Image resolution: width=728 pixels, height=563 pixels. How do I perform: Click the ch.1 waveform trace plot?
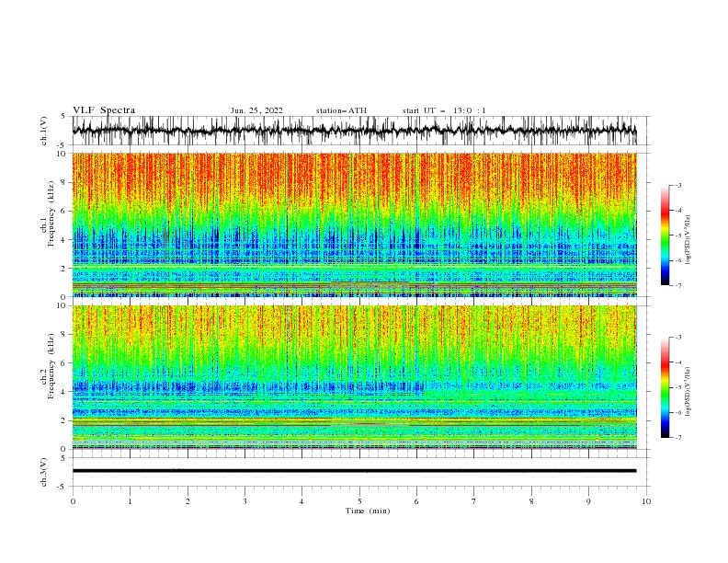point(355,131)
